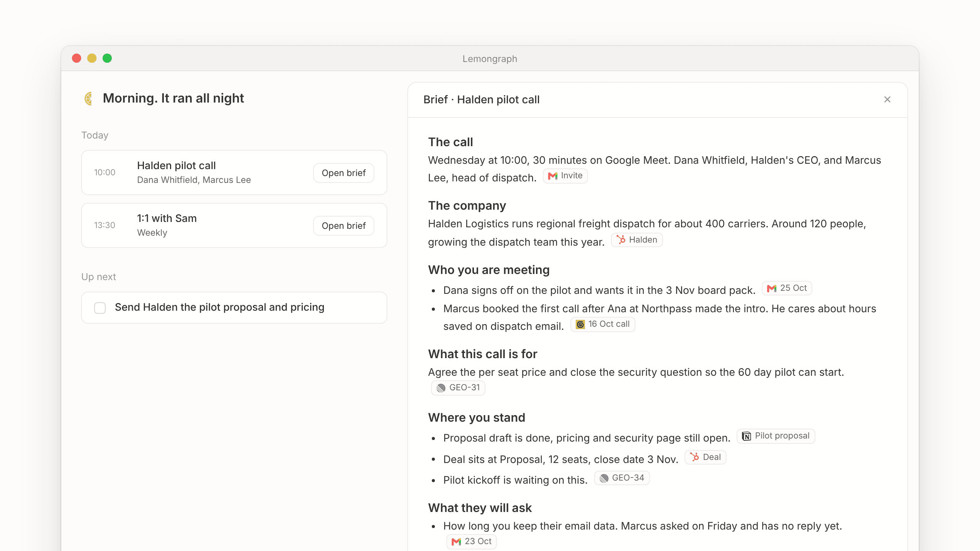The height and width of the screenshot is (551, 980).
Task: Open brief for Halden pilot call
Action: (x=343, y=173)
